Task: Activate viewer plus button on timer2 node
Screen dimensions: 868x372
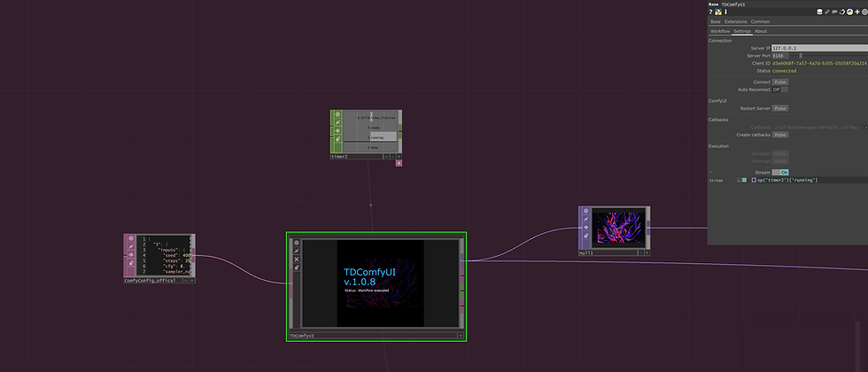Action: (399, 157)
